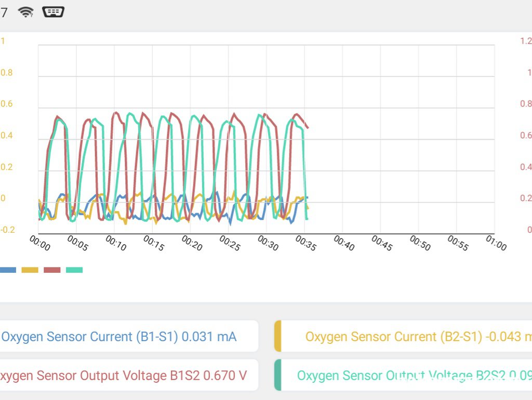Click the 00:45 time axis label
The width and height of the screenshot is (532, 400).
(382, 243)
